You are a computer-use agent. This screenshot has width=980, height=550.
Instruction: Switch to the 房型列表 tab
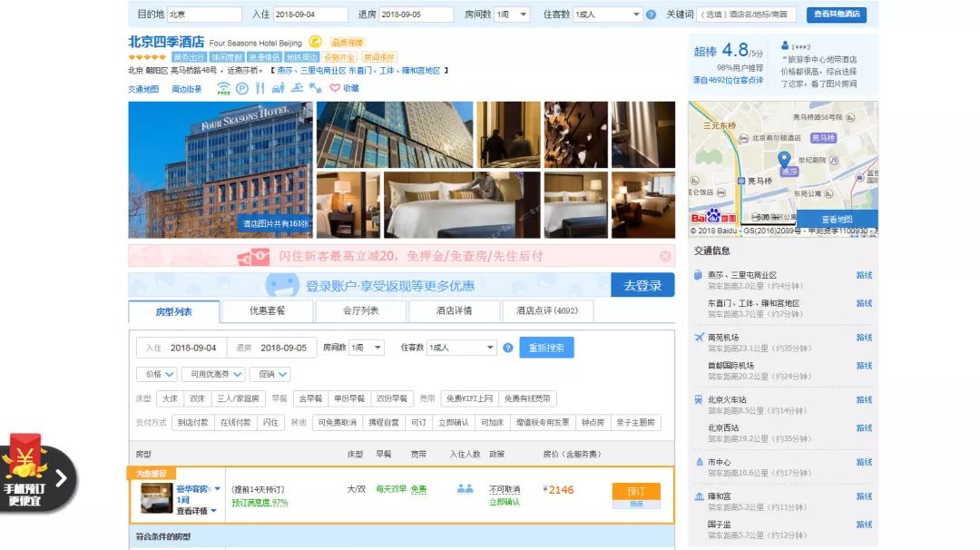(173, 312)
